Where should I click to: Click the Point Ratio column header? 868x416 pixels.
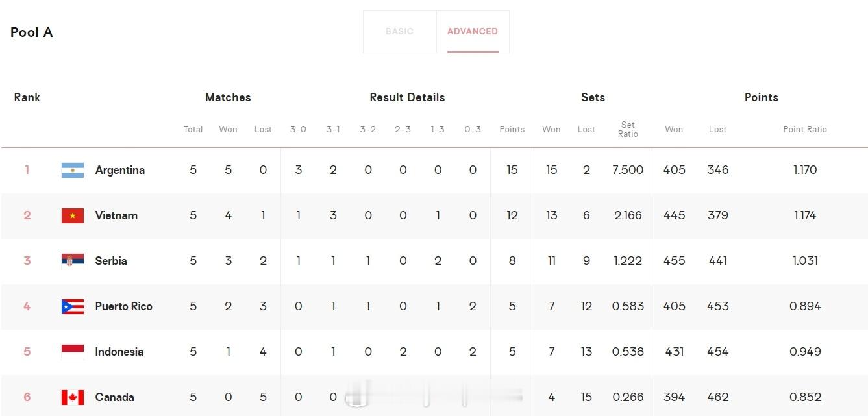point(805,129)
